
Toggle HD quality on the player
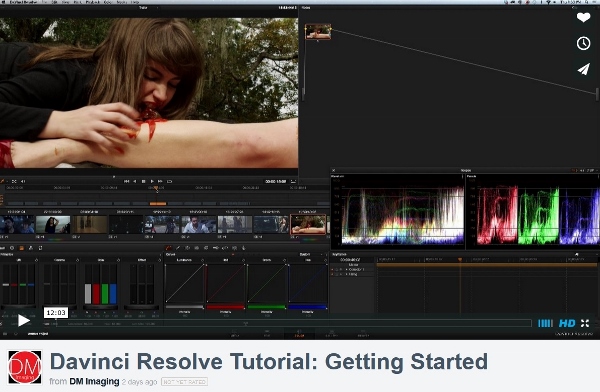(x=567, y=323)
